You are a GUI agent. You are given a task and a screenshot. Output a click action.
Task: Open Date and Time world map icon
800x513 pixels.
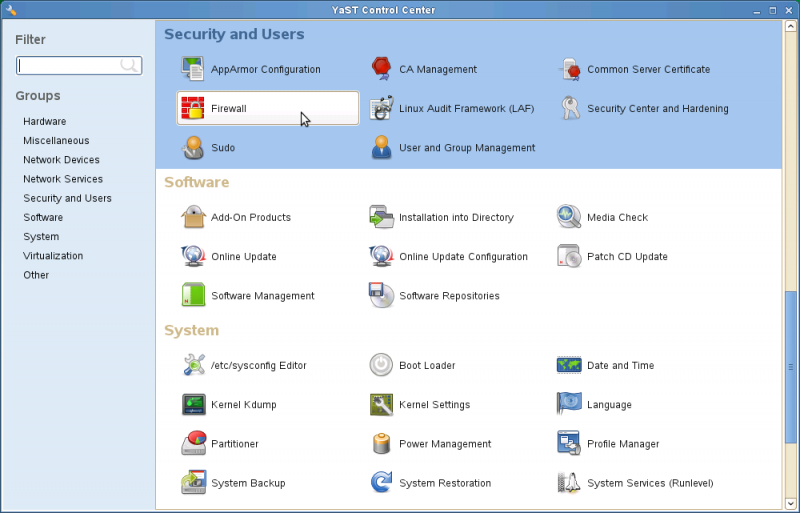(569, 365)
